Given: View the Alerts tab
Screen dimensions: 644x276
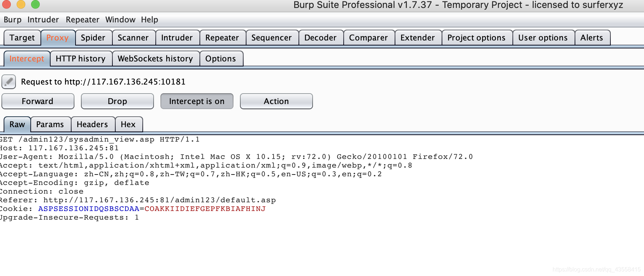Looking at the screenshot, I should tap(592, 38).
